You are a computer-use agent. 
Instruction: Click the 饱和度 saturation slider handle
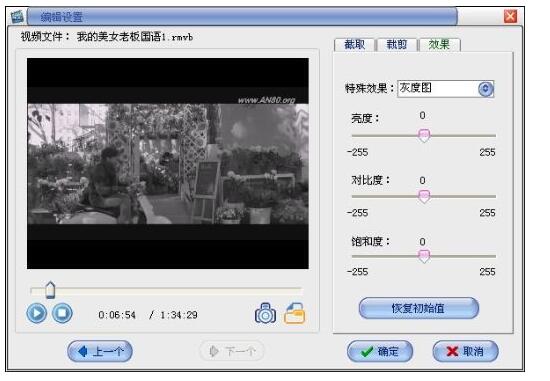(x=424, y=256)
